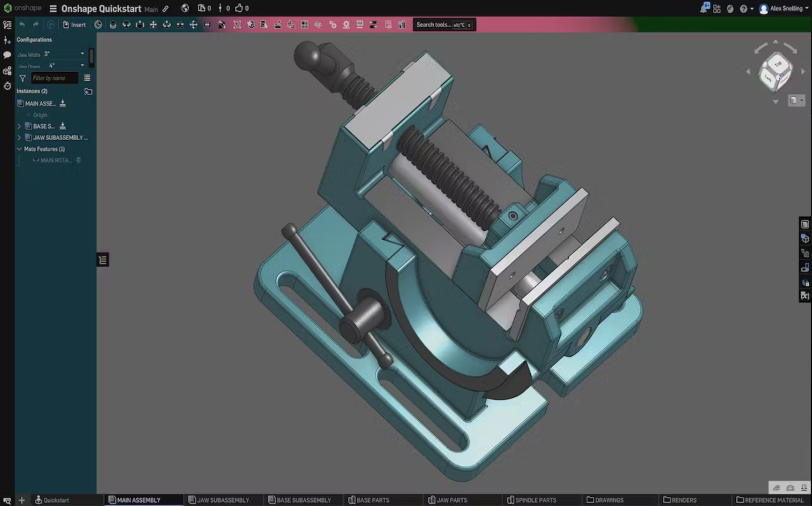Click the Filter by name field
Image resolution: width=812 pixels, height=506 pixels.
(54, 78)
